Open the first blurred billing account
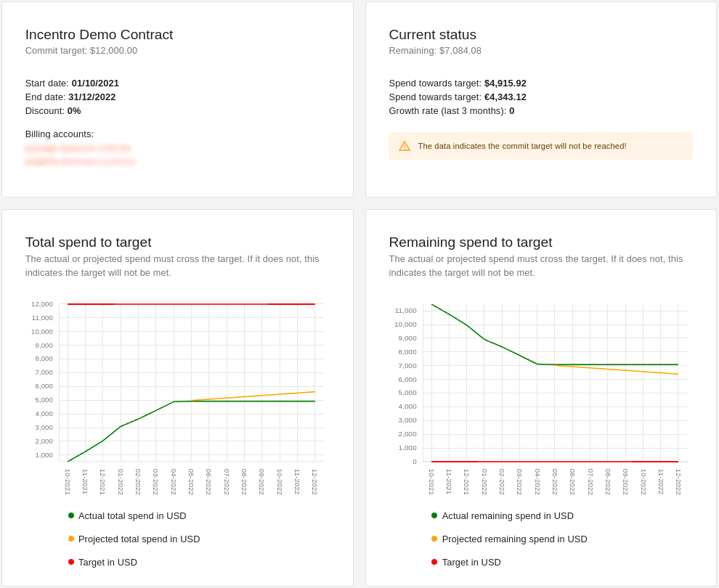The height and width of the screenshot is (588, 719). (x=78, y=148)
